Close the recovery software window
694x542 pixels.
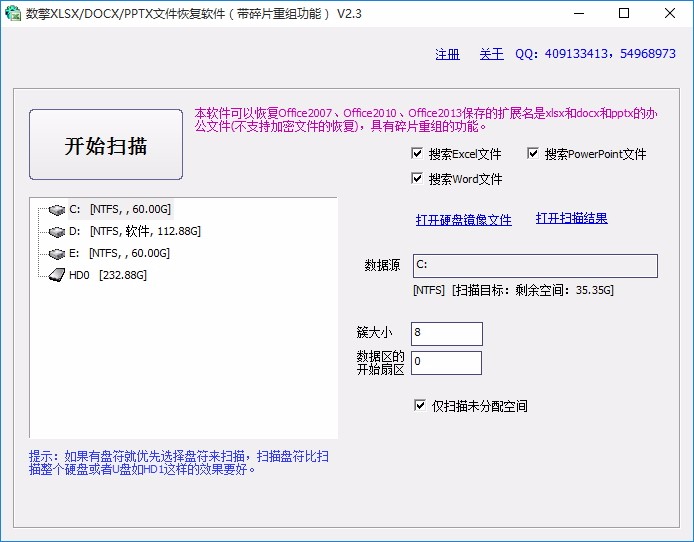(x=670, y=13)
